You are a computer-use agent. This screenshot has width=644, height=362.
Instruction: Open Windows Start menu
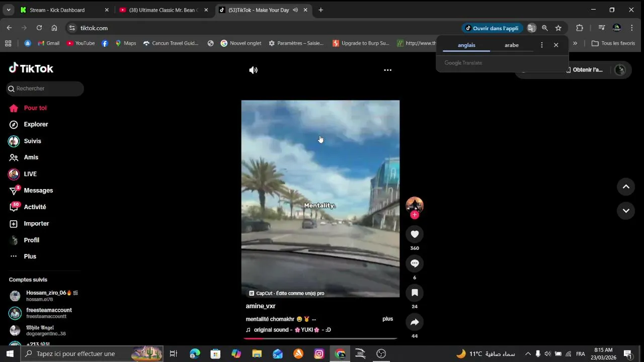click(x=10, y=354)
